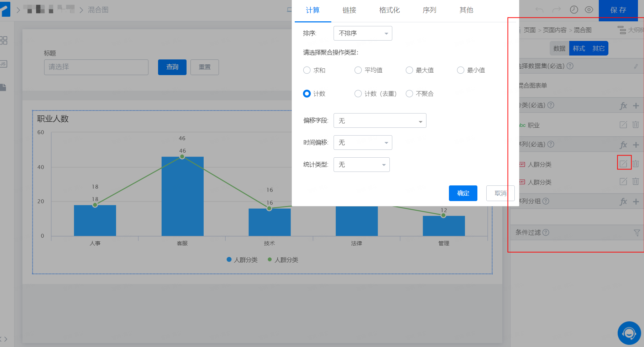Open the 偏移字段 dropdown
Image resolution: width=644 pixels, height=347 pixels.
pos(380,121)
